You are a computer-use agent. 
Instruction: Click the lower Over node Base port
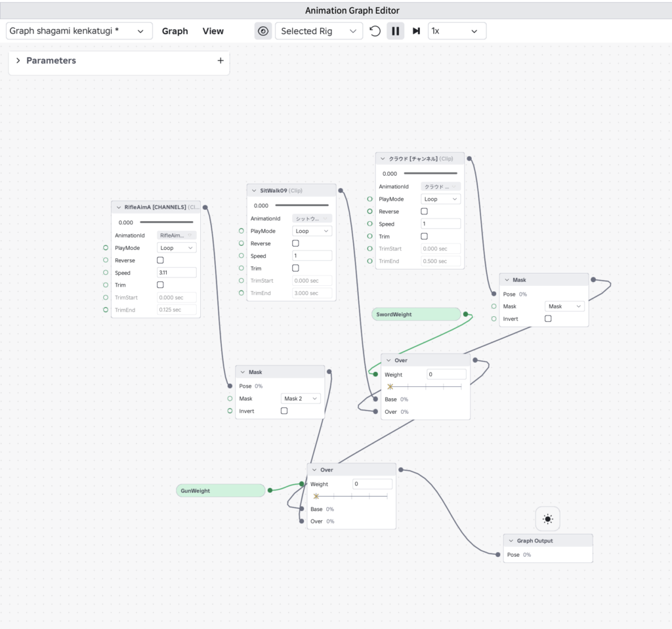click(302, 509)
